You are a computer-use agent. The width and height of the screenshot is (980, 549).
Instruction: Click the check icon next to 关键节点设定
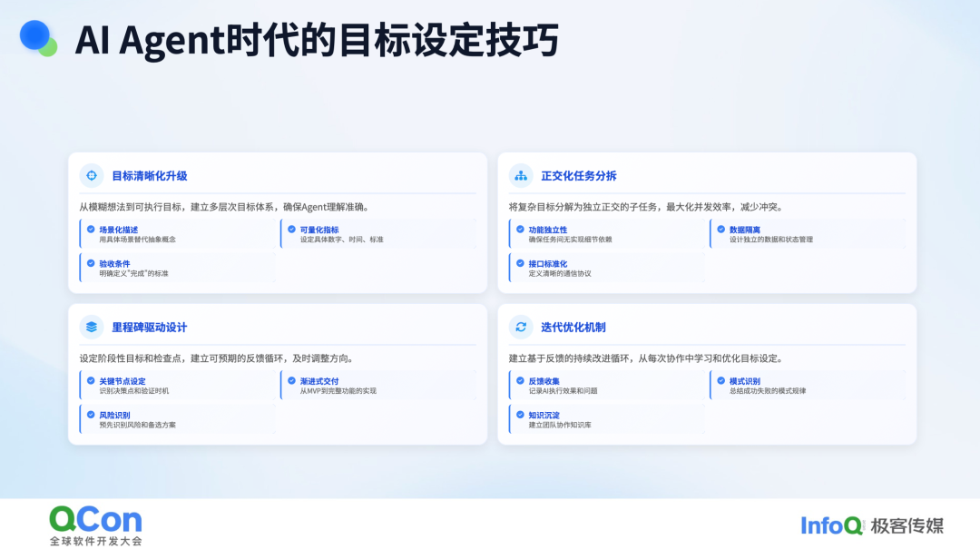pos(92,381)
